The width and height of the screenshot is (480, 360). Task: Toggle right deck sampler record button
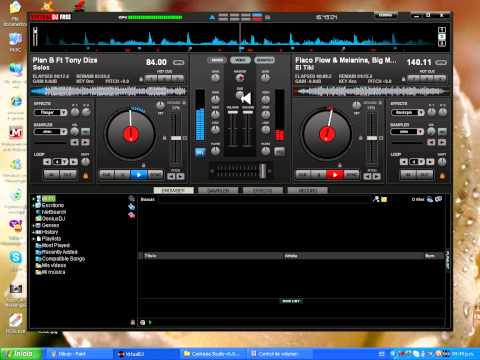(442, 132)
